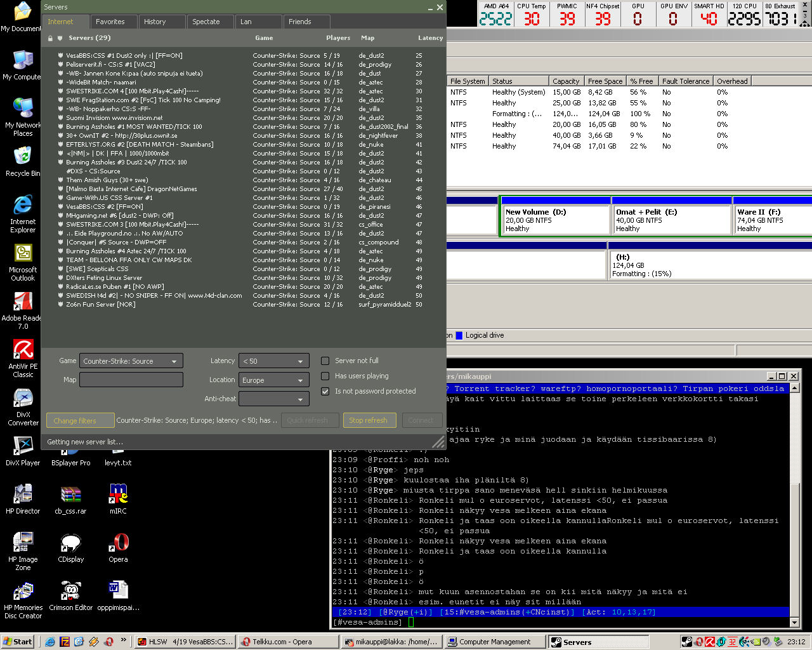Select the (H:) formatting partition block

pyautogui.click(x=710, y=260)
